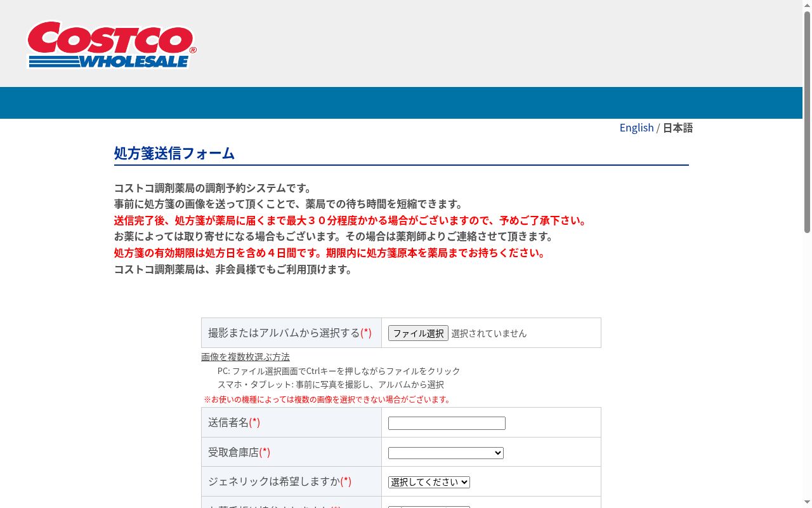812x508 pixels.
Task: Click the スマホ・タブレット instruction line
Action: click(331, 385)
